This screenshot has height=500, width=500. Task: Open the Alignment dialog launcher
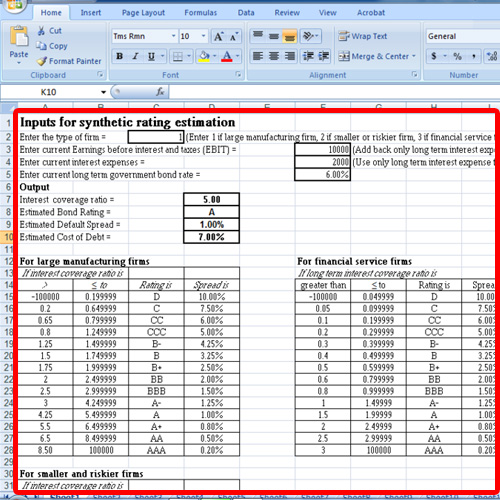414,74
